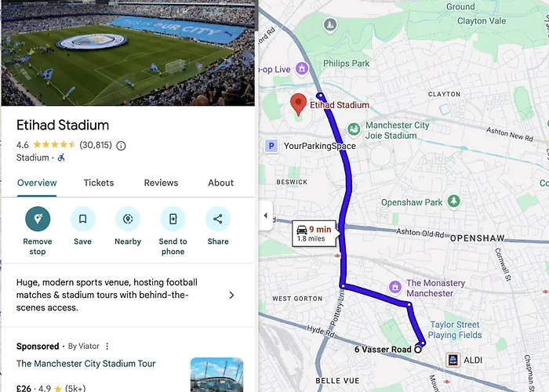549x392 pixels.
Task: Click The Monastery Manchester marker
Action: [396, 288]
